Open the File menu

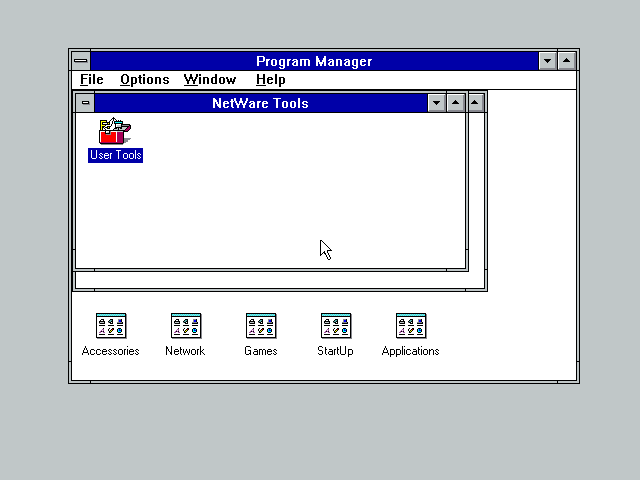pyautogui.click(x=92, y=80)
